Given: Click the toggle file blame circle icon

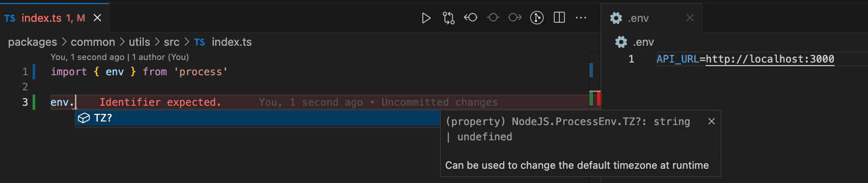Looking at the screenshot, I should [493, 18].
